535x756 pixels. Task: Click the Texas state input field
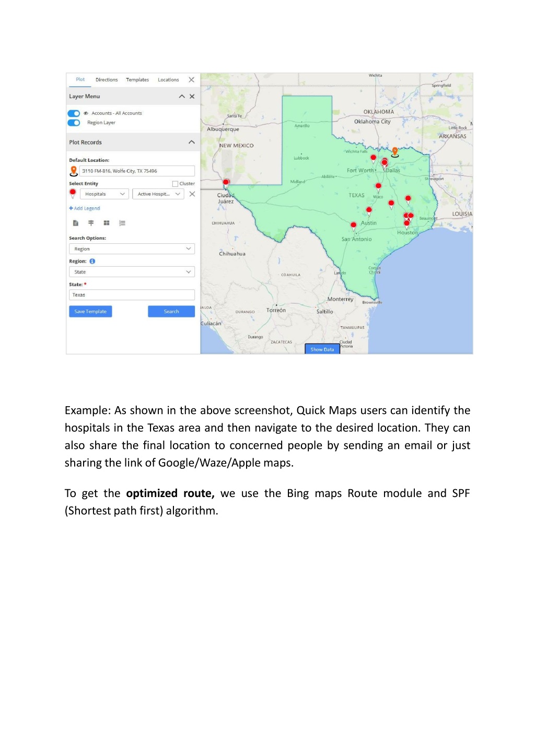132,295
